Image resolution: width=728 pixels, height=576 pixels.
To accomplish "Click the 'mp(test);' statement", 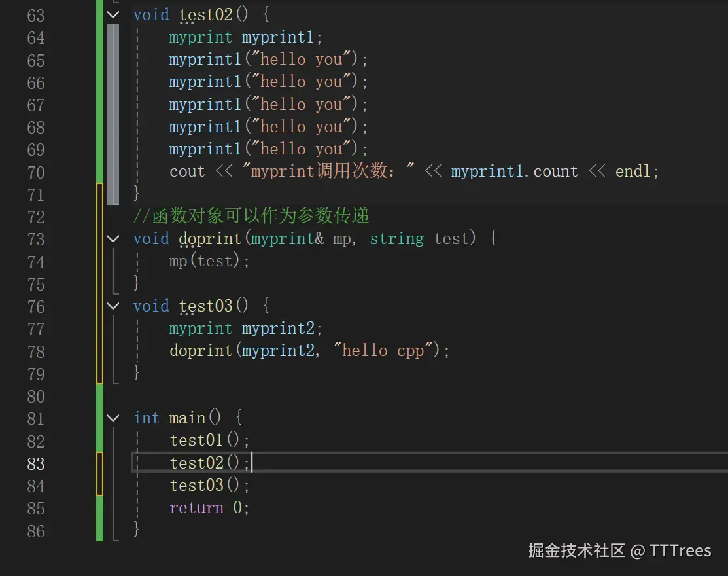I will pyautogui.click(x=209, y=261).
